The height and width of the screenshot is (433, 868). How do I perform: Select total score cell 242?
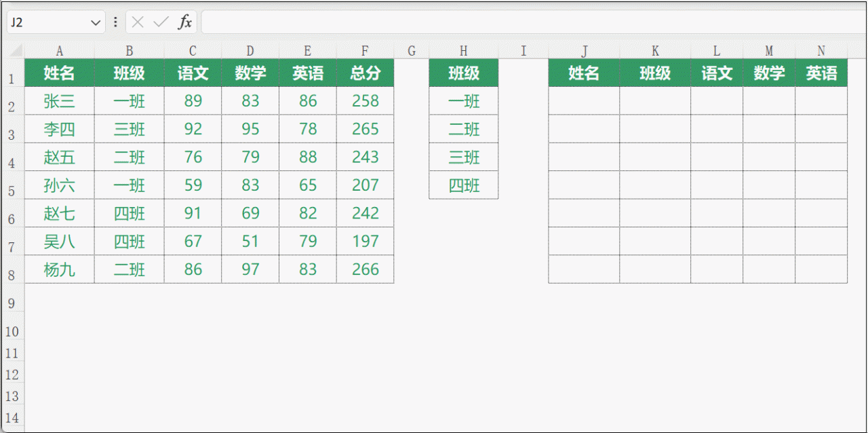[x=365, y=214]
